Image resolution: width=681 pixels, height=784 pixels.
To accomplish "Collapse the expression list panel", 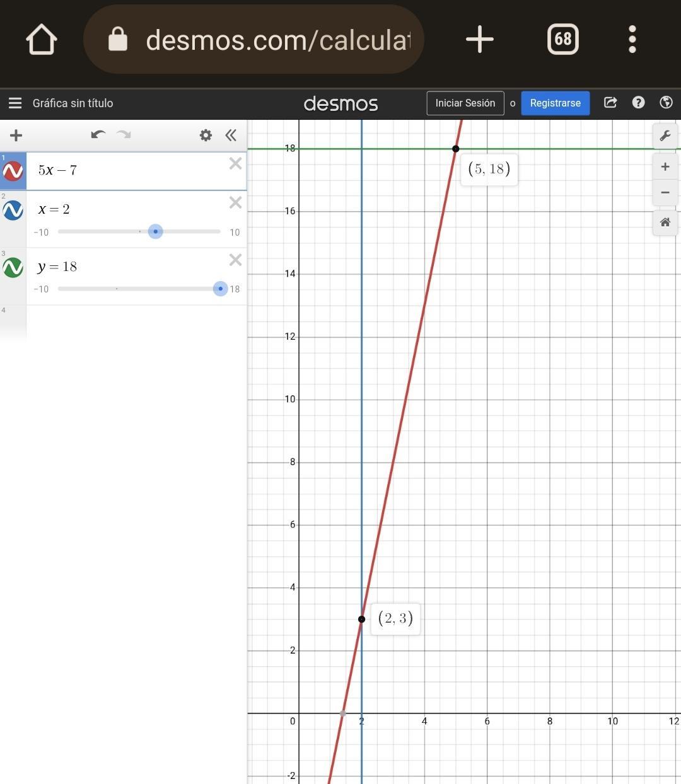I will [x=231, y=135].
